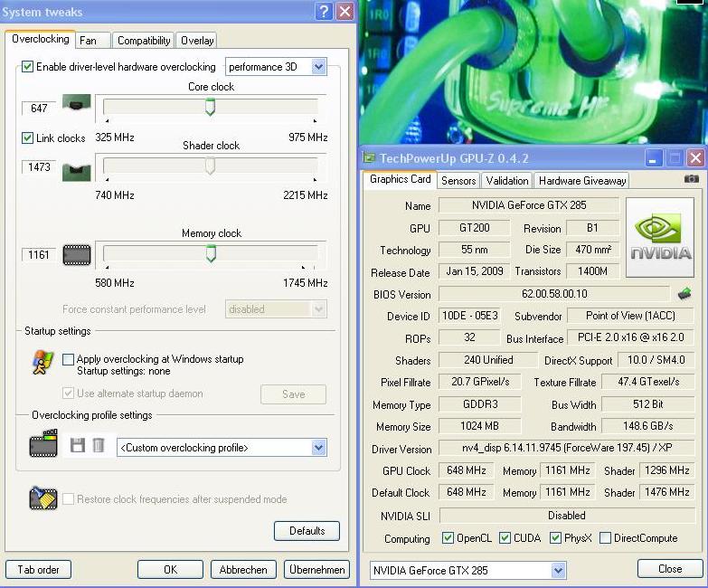Delete overclocking profile with trash icon
Screen dimensions: 708x588
point(99,446)
